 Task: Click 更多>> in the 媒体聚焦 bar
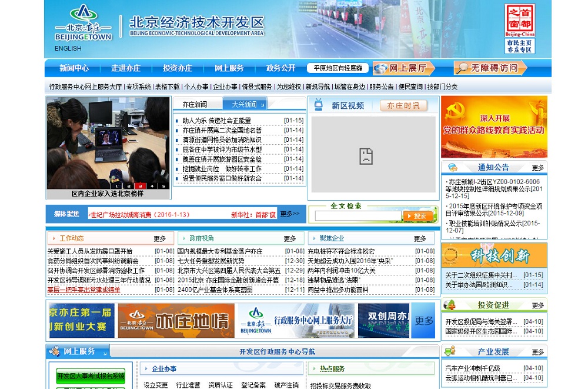click(290, 214)
